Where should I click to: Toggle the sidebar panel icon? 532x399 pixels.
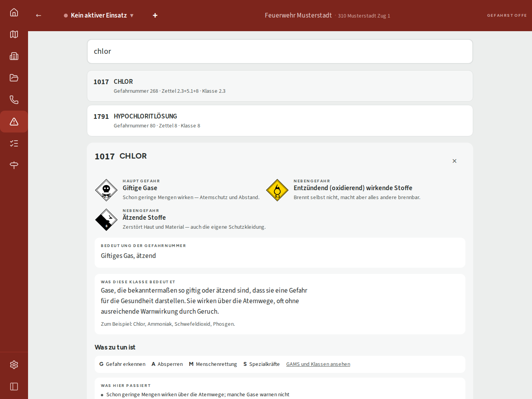[x=14, y=387]
